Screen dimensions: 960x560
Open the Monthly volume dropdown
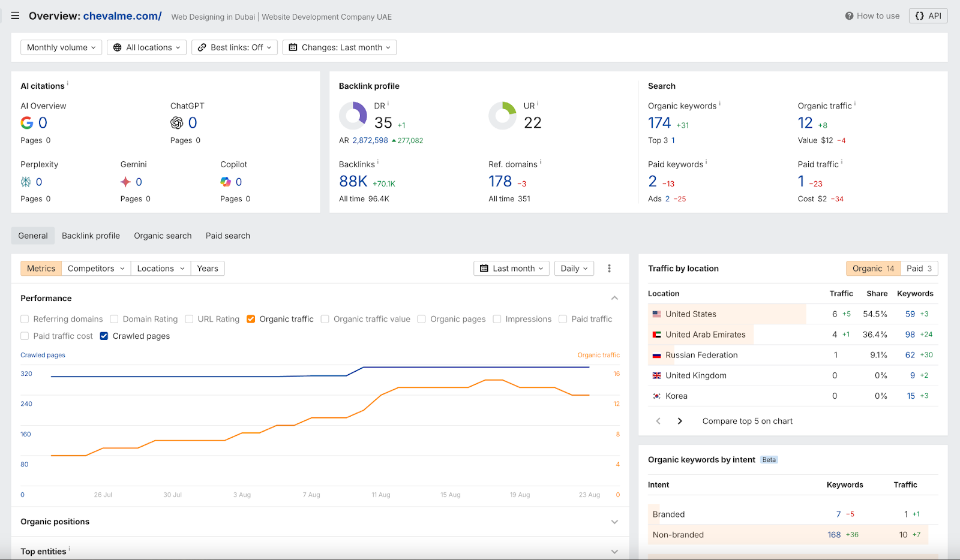click(61, 47)
